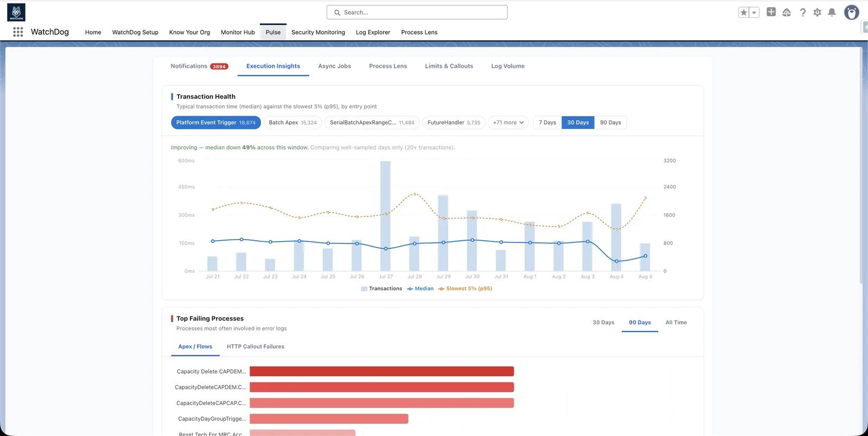Toggle the Transactions series in the chart legend

[x=381, y=288]
